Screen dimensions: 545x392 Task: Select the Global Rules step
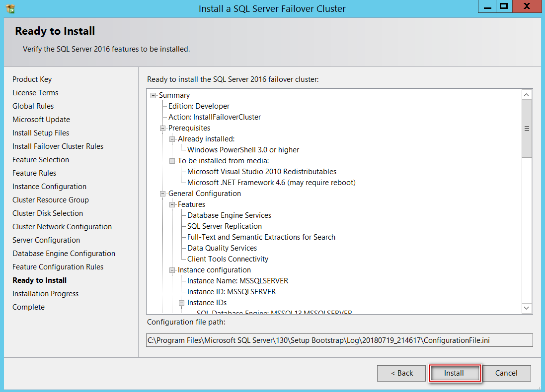coord(33,106)
